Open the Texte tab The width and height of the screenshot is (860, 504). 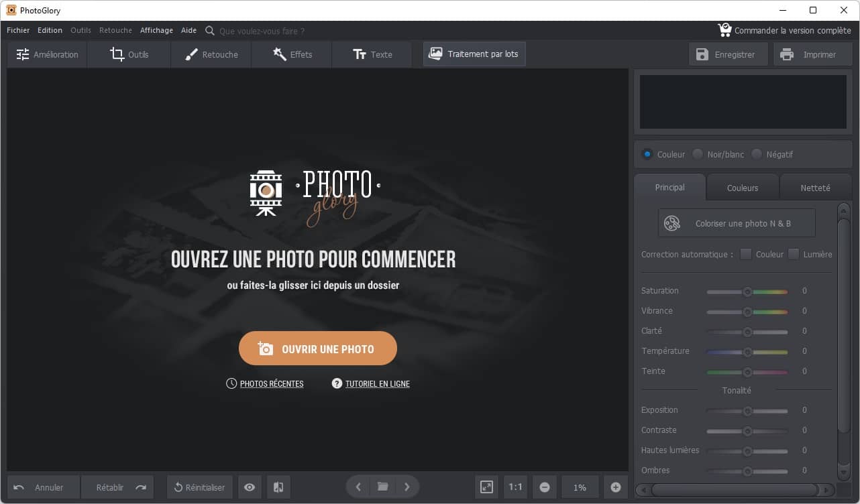(x=372, y=54)
